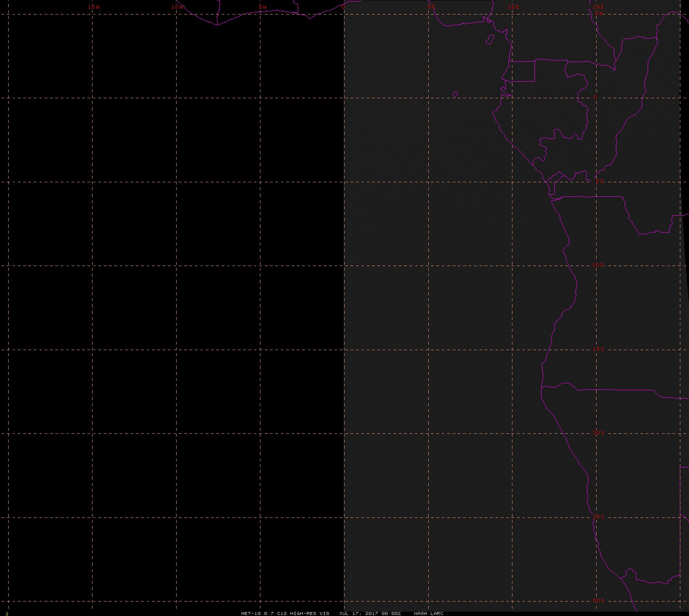The height and width of the screenshot is (616, 689).
Task: Click the Bioko island outline near 5N
Action: pyautogui.click(x=490, y=39)
